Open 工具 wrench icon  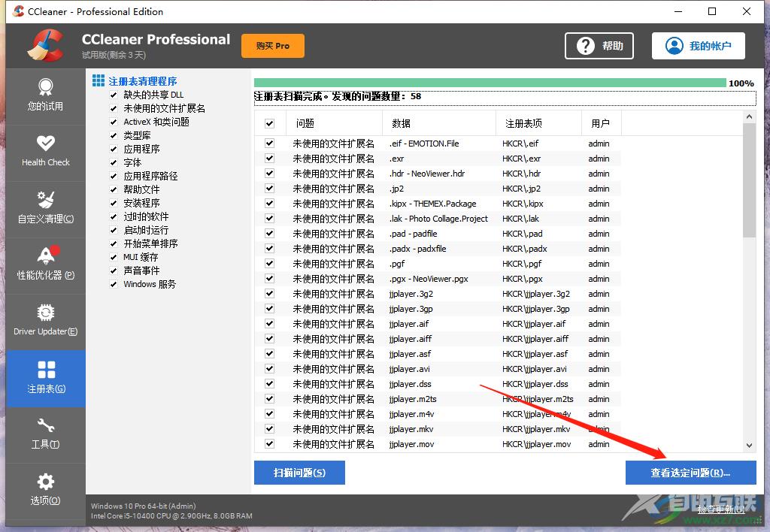[x=46, y=425]
